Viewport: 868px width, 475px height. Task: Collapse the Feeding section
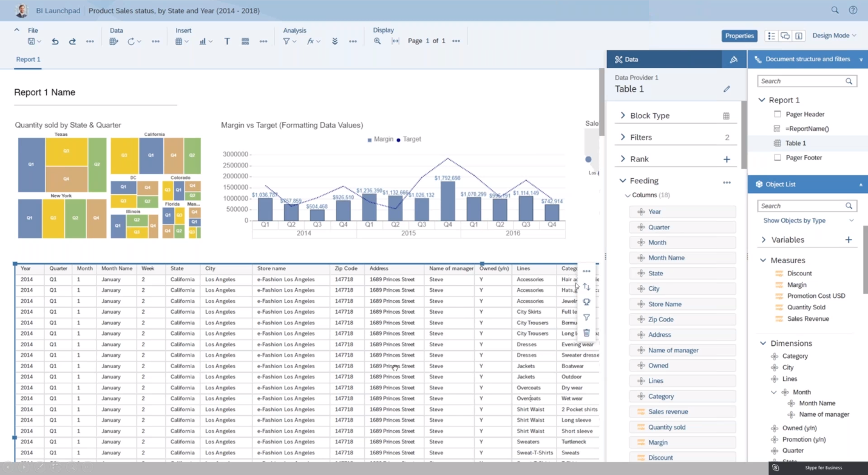click(623, 181)
